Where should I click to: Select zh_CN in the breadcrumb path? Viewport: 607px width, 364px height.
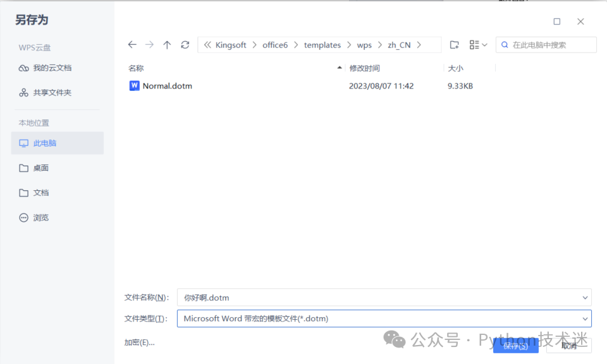pyautogui.click(x=399, y=45)
